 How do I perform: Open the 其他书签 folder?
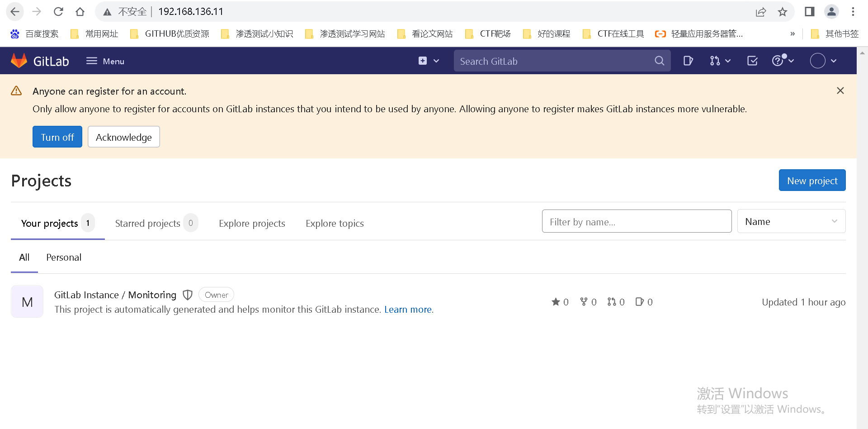[835, 34]
